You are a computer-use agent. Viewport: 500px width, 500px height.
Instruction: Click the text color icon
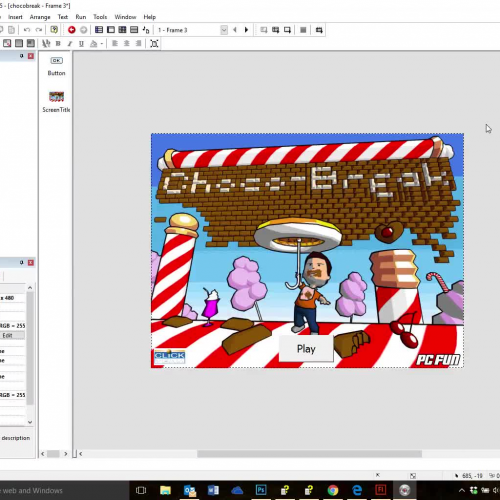click(x=94, y=43)
